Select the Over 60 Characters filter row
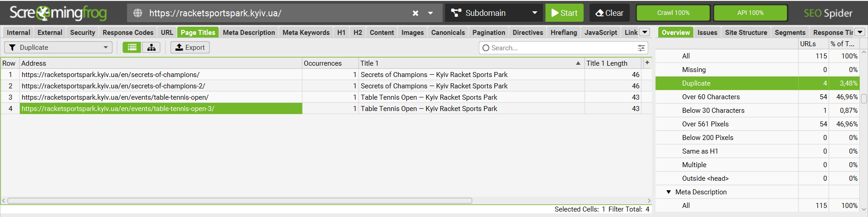Viewport: 868px width, 217px height. tap(711, 97)
